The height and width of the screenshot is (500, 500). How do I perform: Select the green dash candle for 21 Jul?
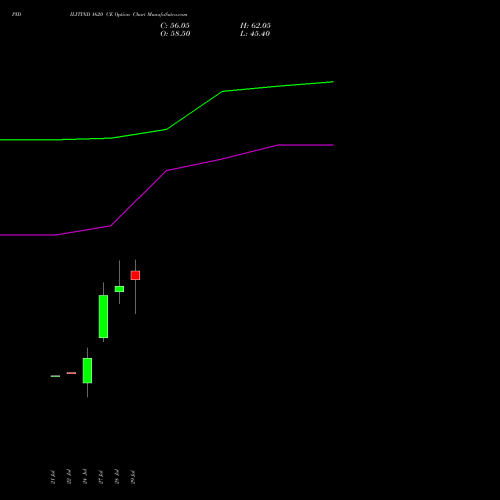point(55,376)
